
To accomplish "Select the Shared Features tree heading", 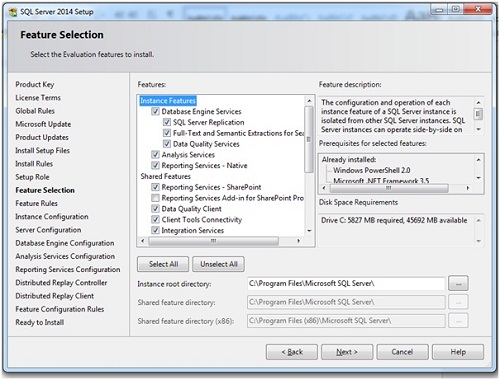I will [x=166, y=176].
